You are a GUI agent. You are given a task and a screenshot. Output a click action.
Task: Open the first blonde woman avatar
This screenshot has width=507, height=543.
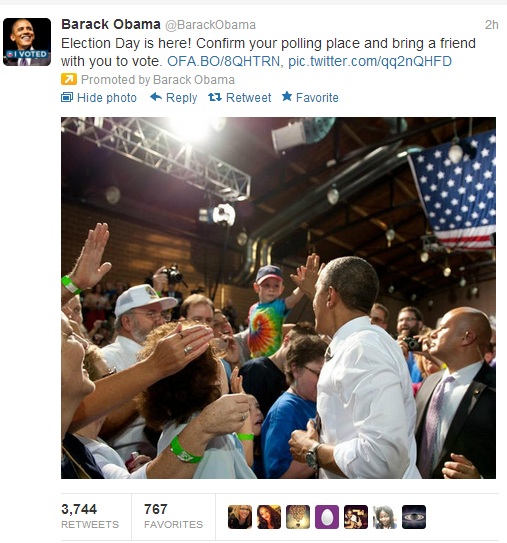point(240,517)
